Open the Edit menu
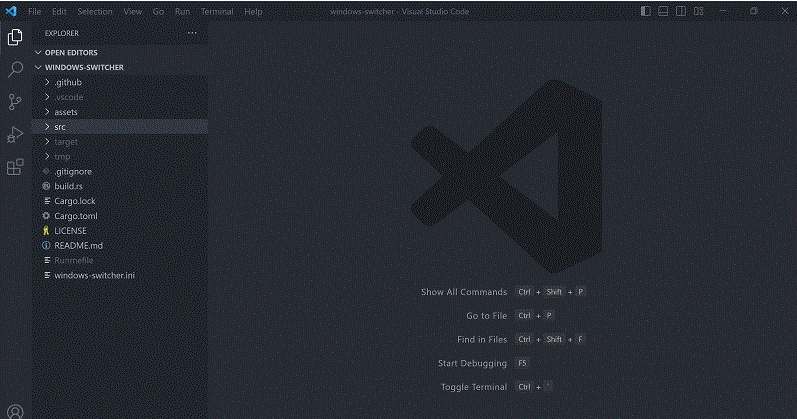 click(59, 11)
